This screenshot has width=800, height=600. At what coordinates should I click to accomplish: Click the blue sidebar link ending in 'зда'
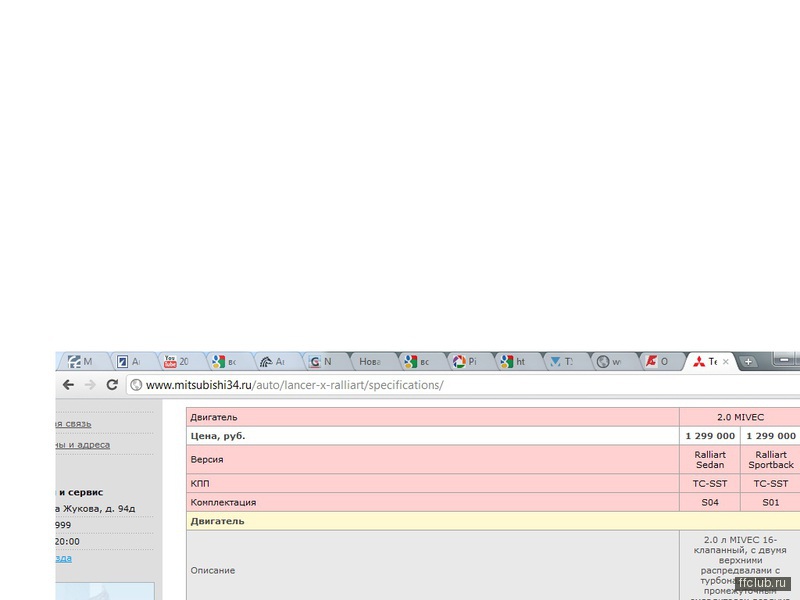pos(64,558)
